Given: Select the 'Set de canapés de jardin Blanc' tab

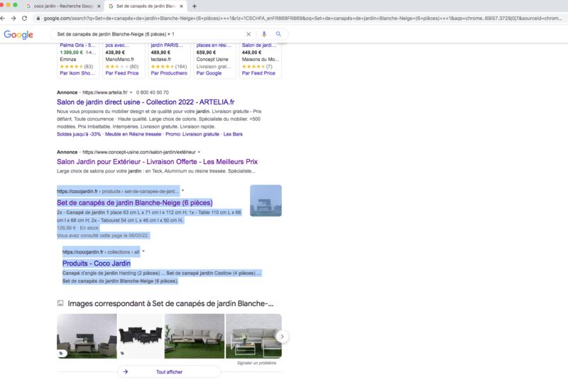Looking at the screenshot, I should point(146,6).
